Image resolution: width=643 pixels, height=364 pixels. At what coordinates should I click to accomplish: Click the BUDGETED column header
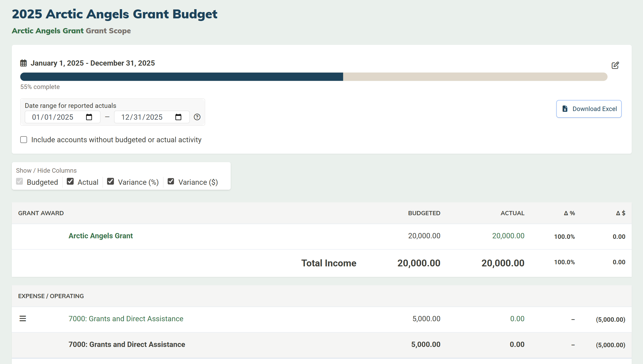coord(424,213)
